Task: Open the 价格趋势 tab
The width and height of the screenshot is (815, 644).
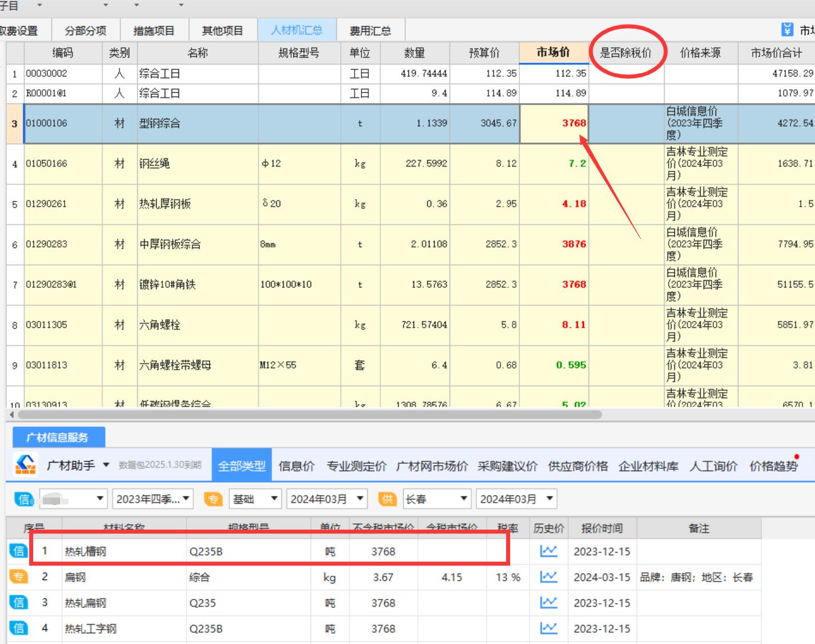Action: coord(773,466)
